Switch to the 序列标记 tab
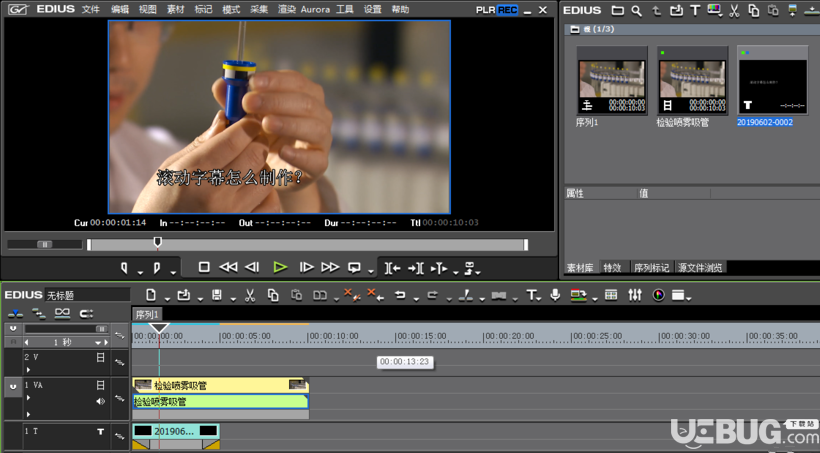The width and height of the screenshot is (820, 453). [x=651, y=267]
